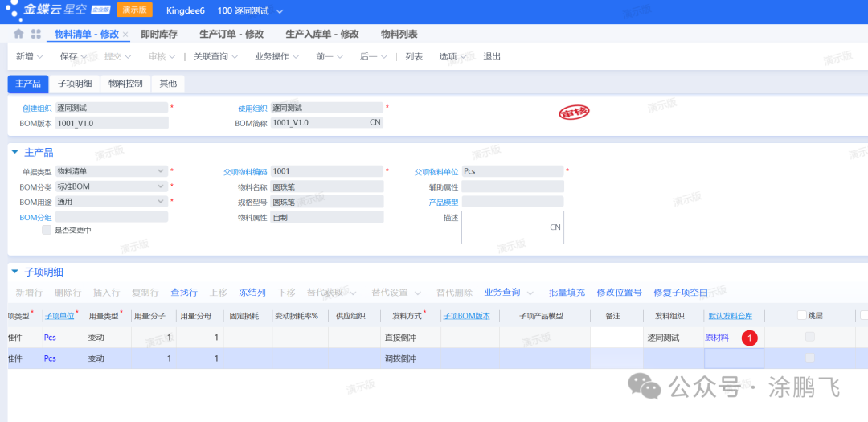Click the red 审核 stamp icon
This screenshot has height=422, width=868.
574,113
